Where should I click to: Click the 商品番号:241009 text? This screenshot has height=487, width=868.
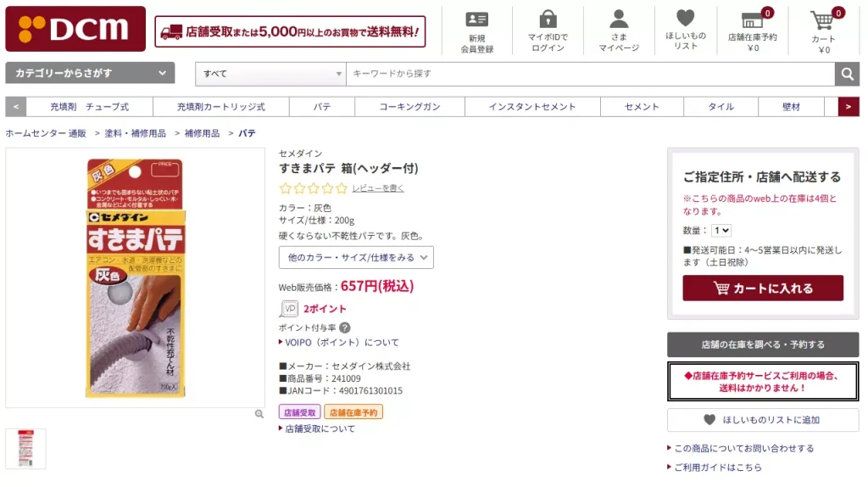click(x=320, y=378)
